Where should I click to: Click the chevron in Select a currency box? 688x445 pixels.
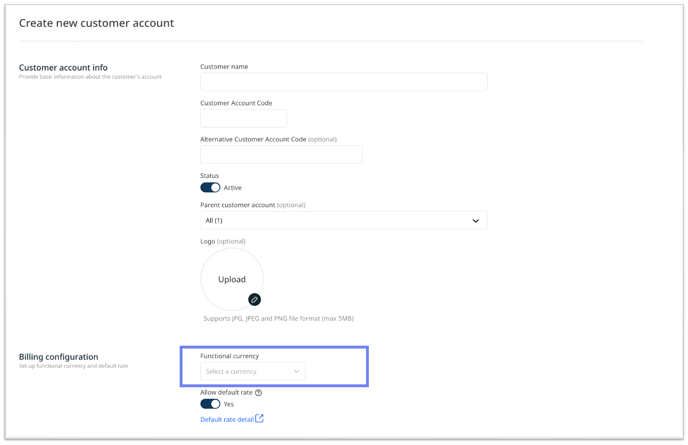click(x=296, y=371)
